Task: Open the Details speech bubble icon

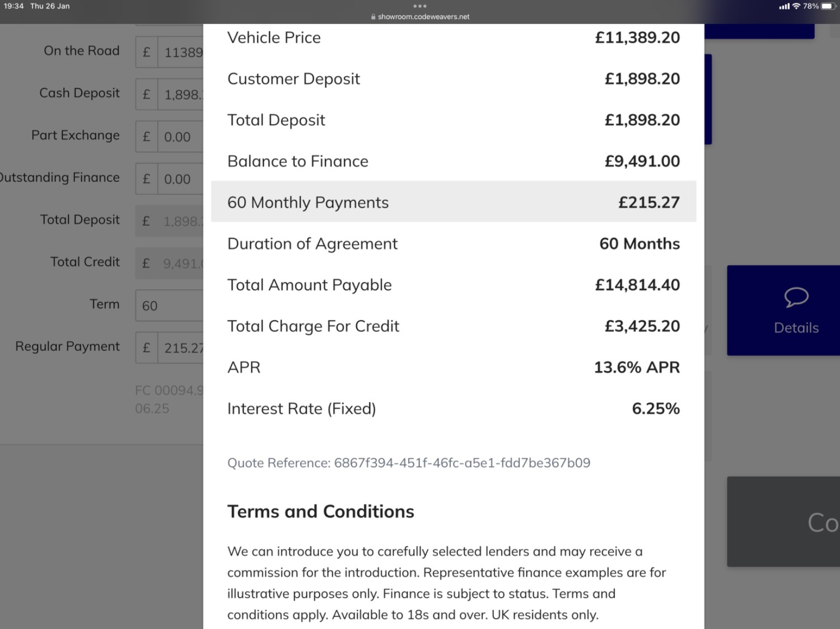Action: pos(796,297)
